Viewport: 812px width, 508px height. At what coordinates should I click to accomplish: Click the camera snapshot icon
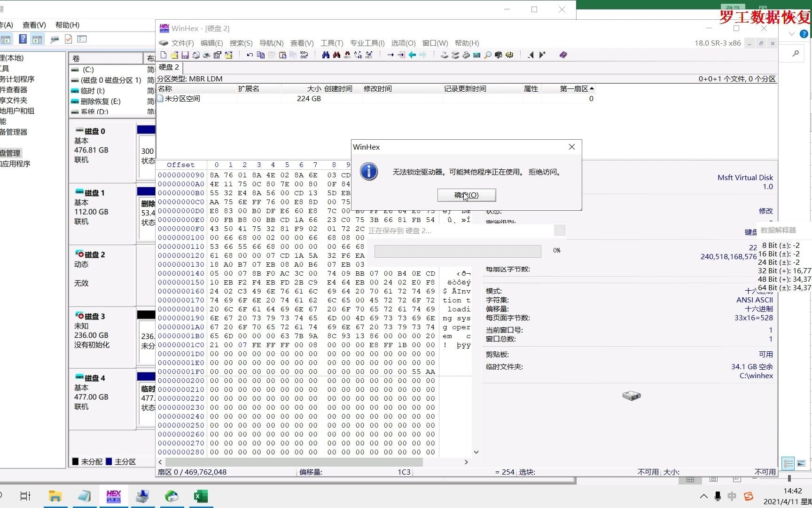point(499,55)
